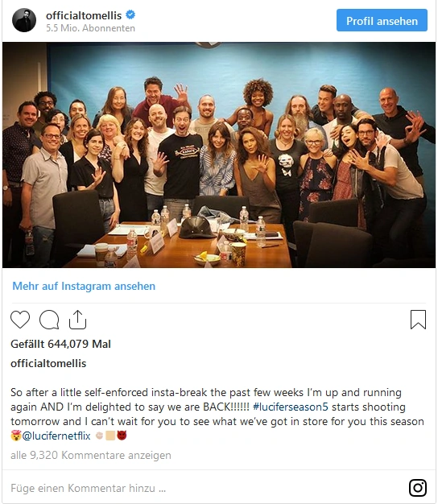Viewport: 438px width, 504px height.
Task: Like the post with the heart icon
Action: coord(20,320)
